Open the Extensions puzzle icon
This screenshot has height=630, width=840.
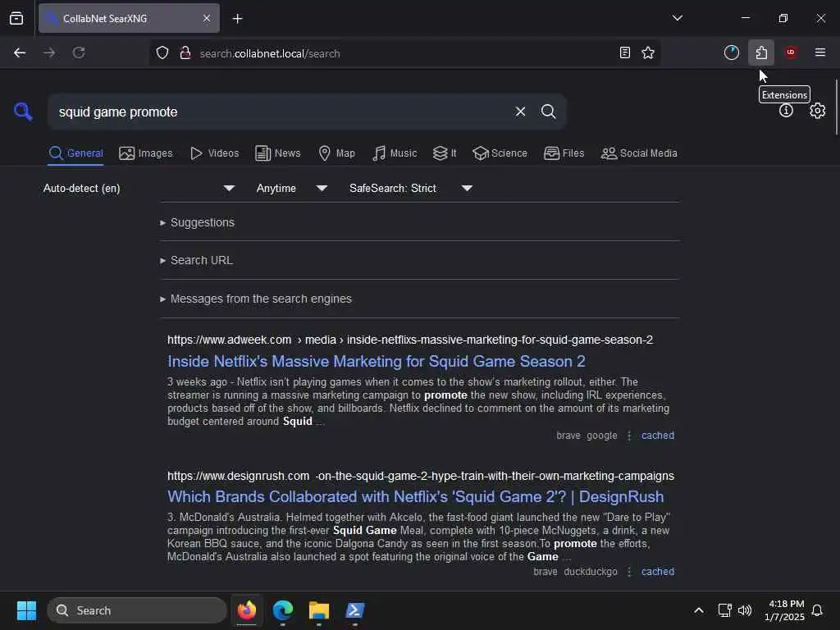(x=761, y=53)
